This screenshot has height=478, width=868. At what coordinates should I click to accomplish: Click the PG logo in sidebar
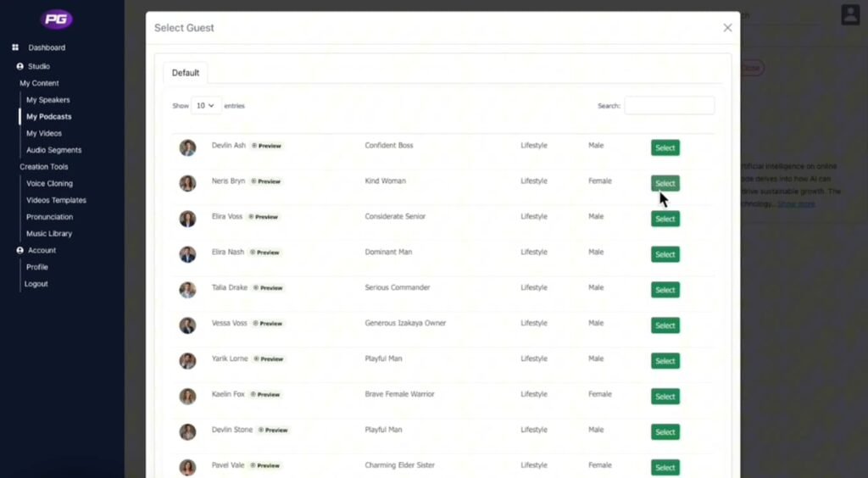tap(58, 19)
